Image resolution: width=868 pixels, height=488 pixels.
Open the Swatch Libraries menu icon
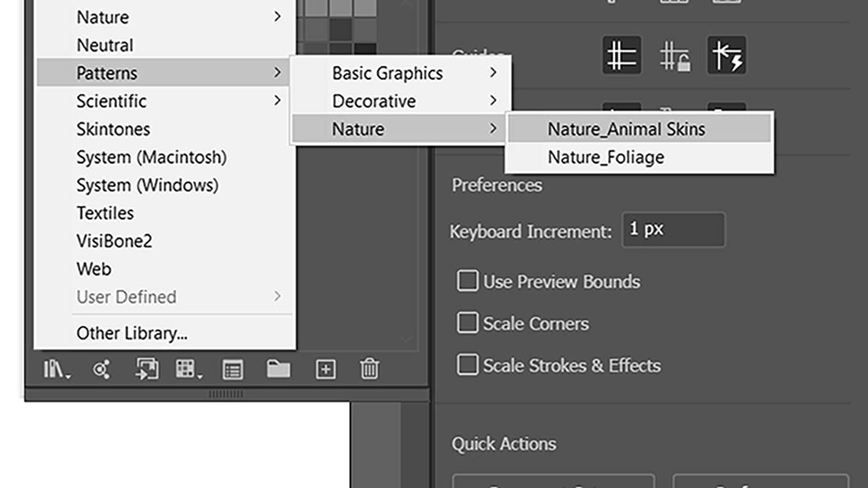pyautogui.click(x=56, y=370)
